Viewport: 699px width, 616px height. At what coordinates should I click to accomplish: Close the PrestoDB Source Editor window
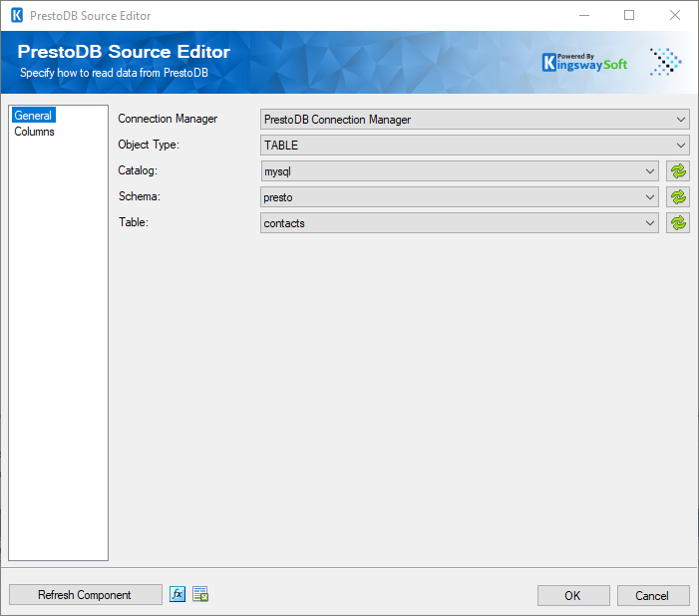pos(675,15)
